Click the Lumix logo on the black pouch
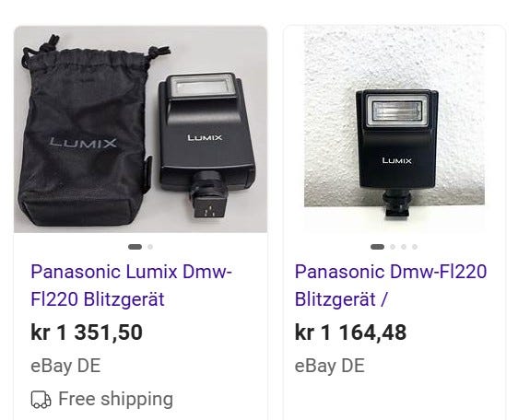Screen dimensions: 518x420 pyautogui.click(x=83, y=143)
